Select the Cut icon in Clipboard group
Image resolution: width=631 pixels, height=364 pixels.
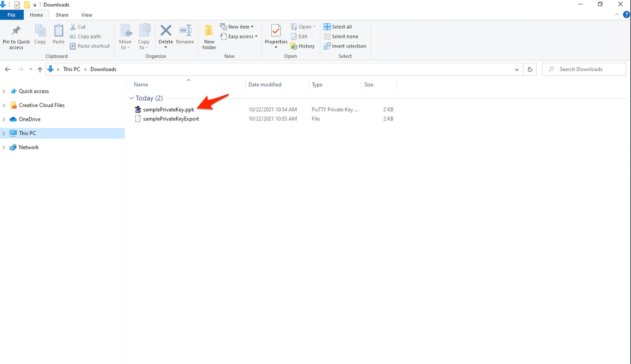click(78, 26)
